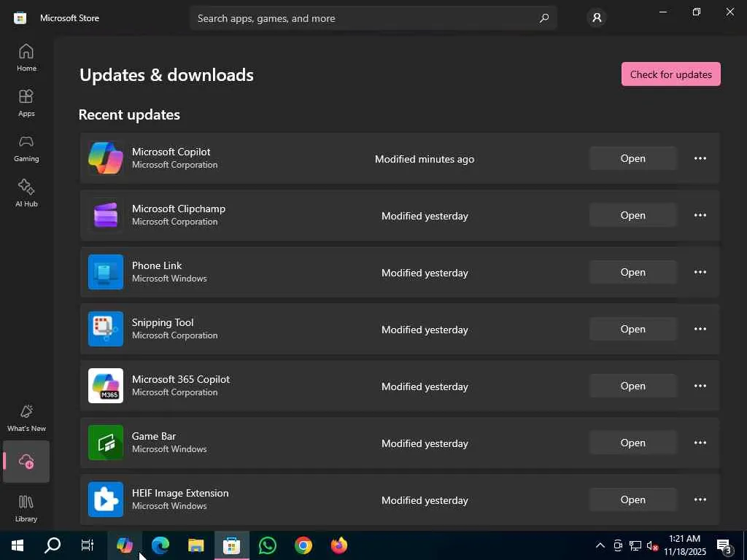Open the Apps section in sidebar

point(26,103)
